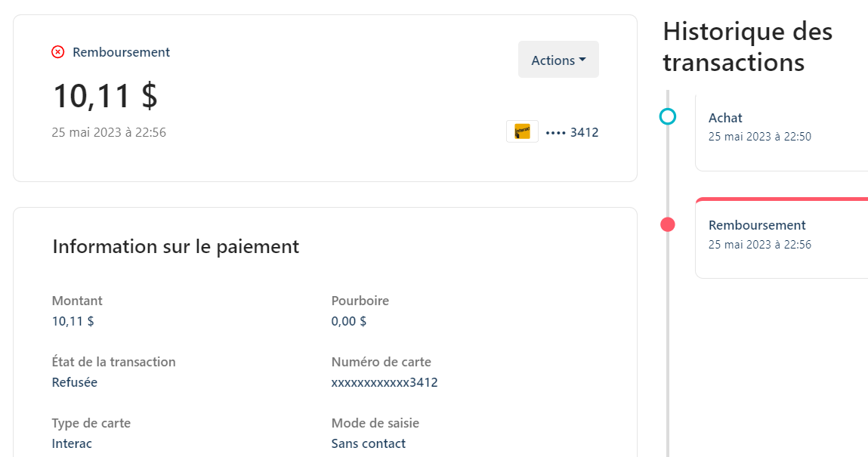
Task: Click the Historique des transactions heading
Action: click(747, 47)
